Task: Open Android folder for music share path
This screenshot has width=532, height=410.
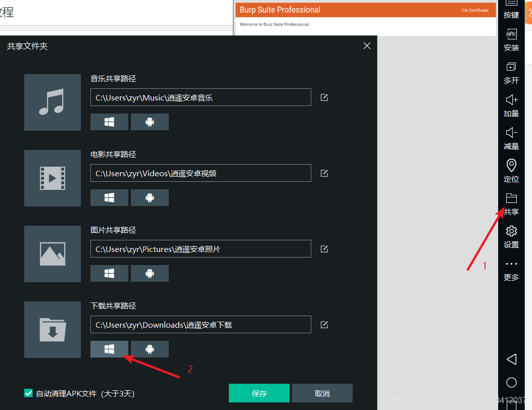Action: click(x=150, y=122)
